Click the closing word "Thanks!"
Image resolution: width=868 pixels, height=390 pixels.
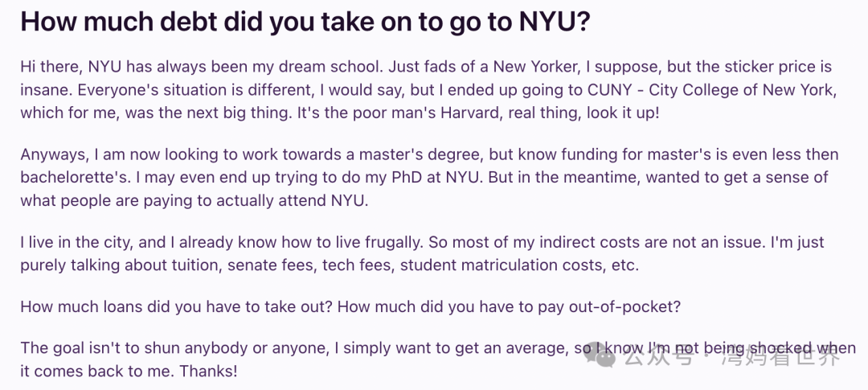pos(208,372)
